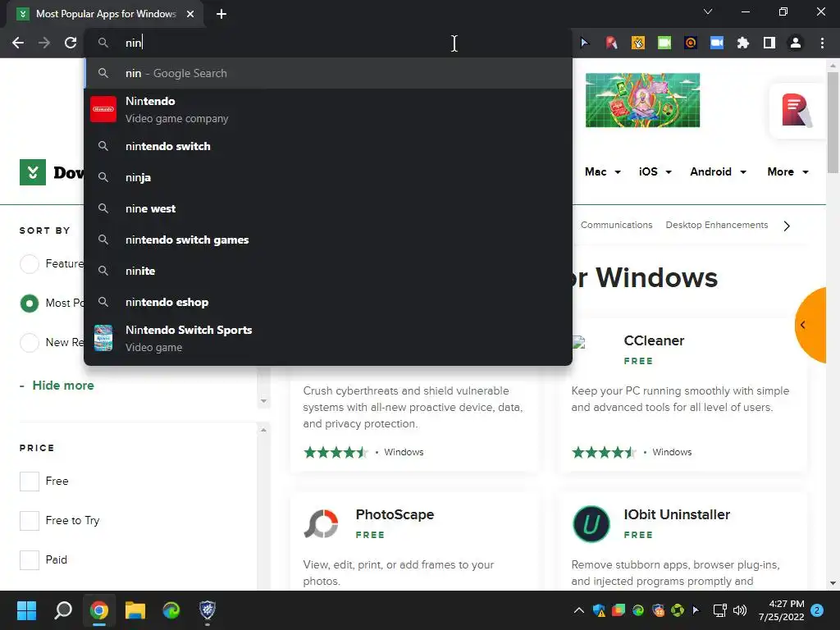Image resolution: width=840 pixels, height=630 pixels.
Task: Click the shield app in the taskbar
Action: pyautogui.click(x=208, y=610)
